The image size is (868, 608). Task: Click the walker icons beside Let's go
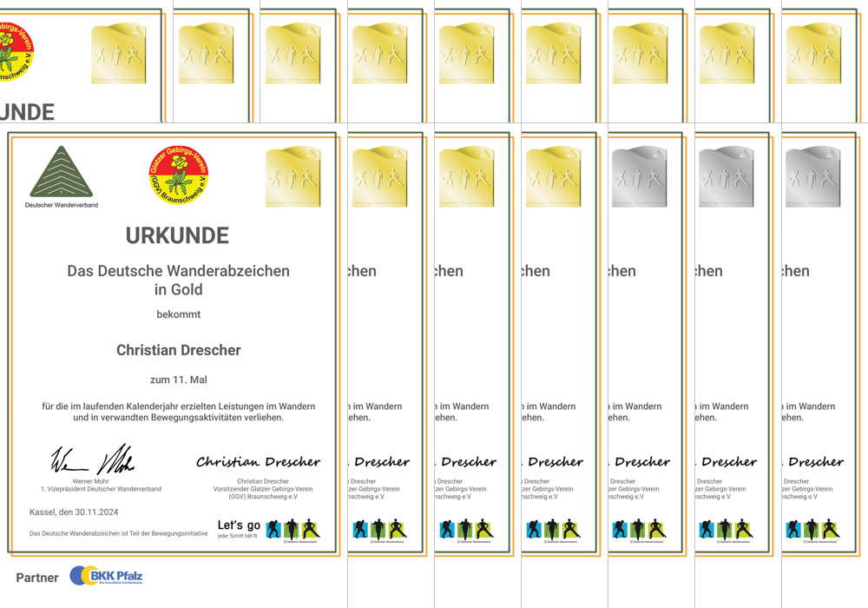point(293,529)
